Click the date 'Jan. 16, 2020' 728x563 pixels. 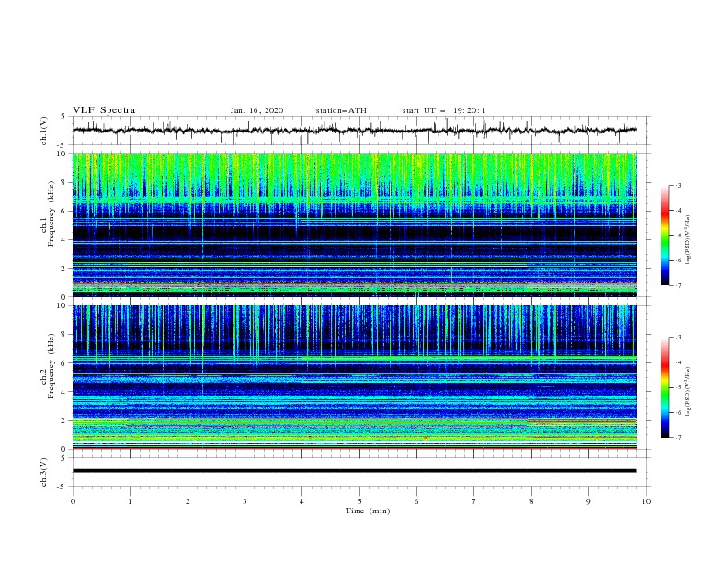[256, 110]
